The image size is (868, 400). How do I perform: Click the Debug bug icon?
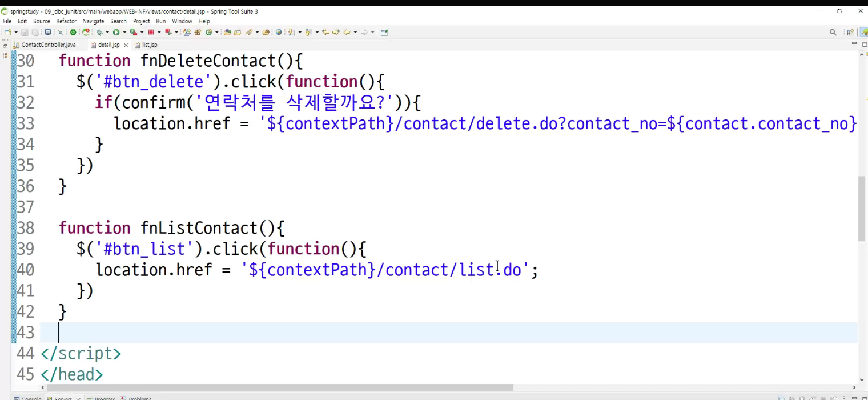99,33
